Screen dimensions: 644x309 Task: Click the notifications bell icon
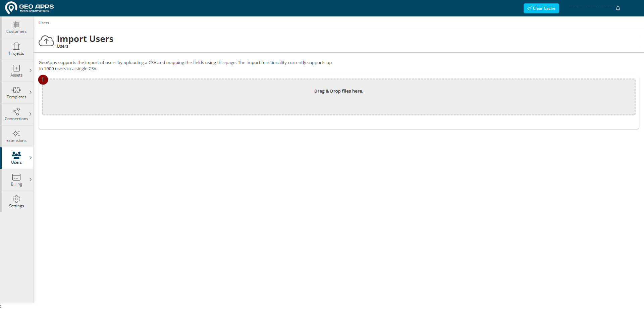(x=618, y=8)
